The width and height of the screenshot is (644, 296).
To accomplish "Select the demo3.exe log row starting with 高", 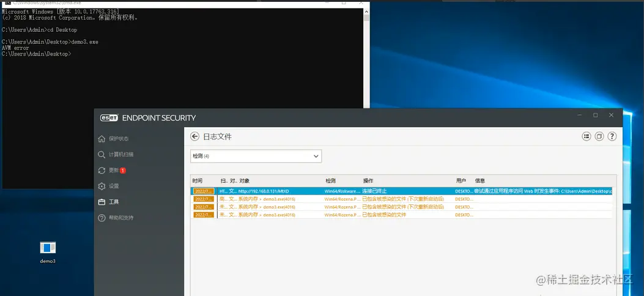I will 401,199.
